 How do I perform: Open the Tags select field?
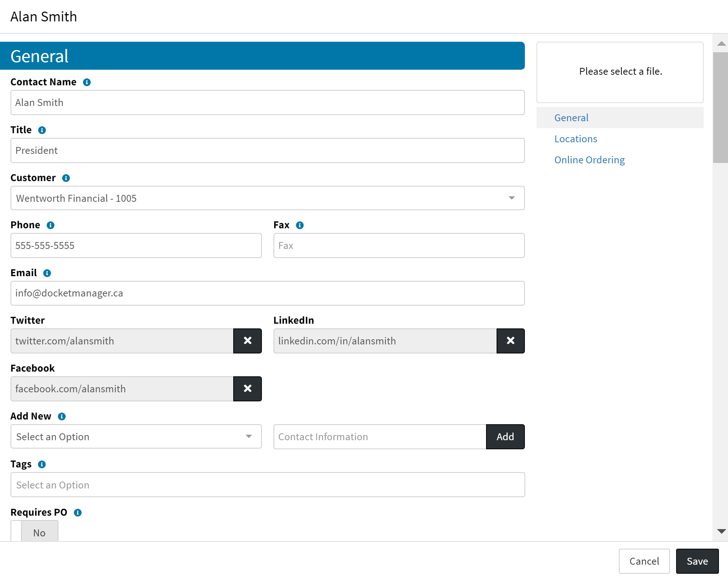(267, 485)
